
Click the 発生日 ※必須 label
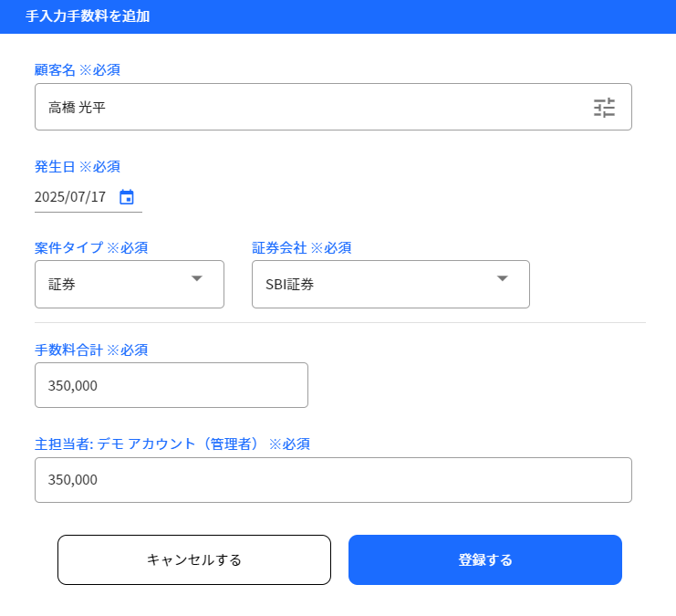(78, 166)
